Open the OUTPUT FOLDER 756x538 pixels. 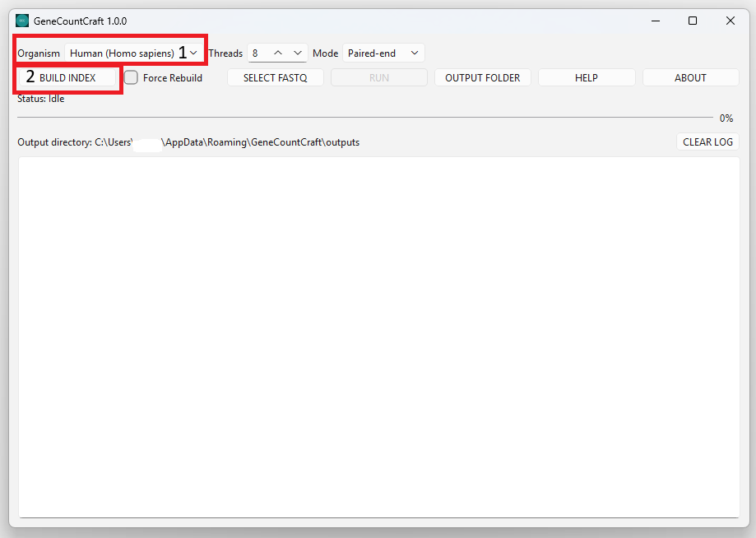[482, 77]
